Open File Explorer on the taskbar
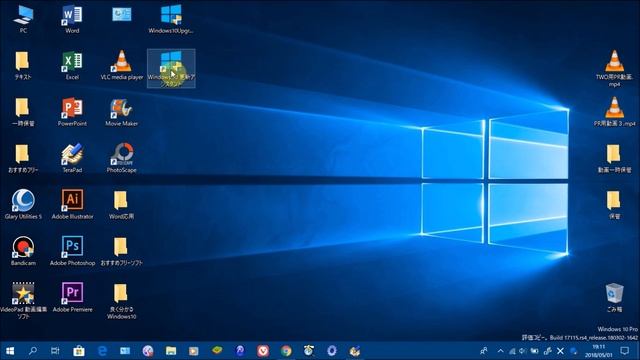 coord(171,351)
